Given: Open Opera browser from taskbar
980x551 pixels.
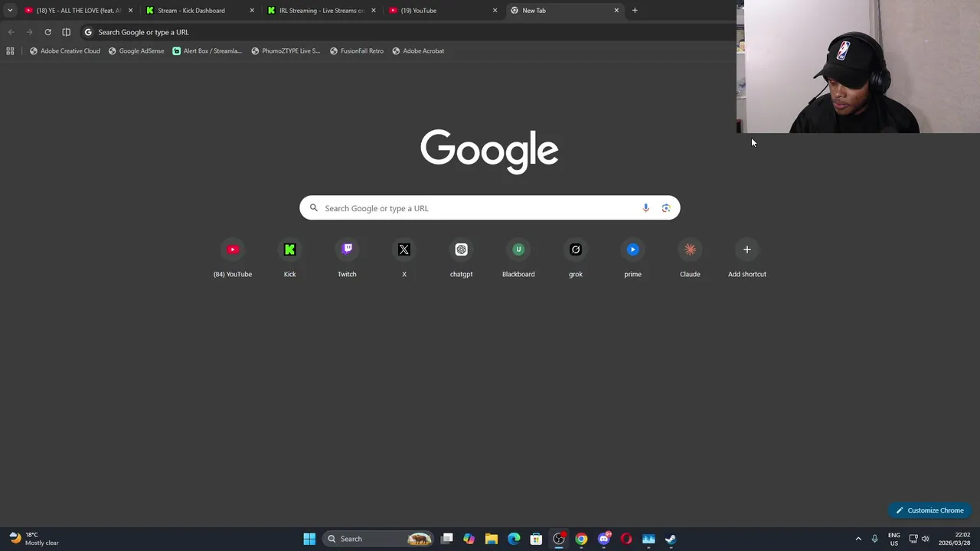Looking at the screenshot, I should [626, 539].
